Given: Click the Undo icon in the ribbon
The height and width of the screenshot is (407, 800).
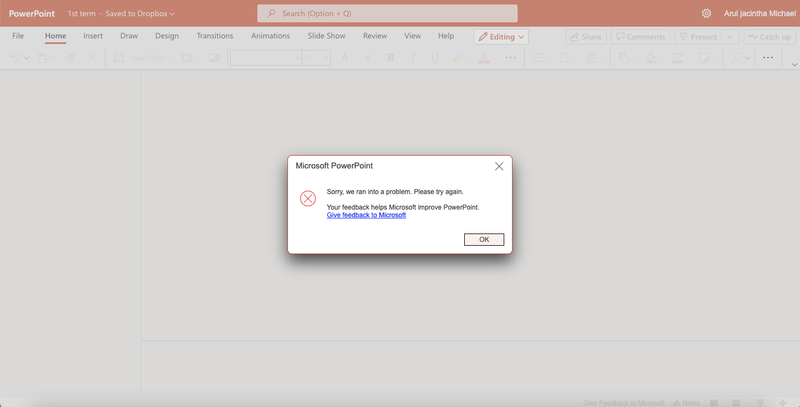Looking at the screenshot, I should (15, 58).
